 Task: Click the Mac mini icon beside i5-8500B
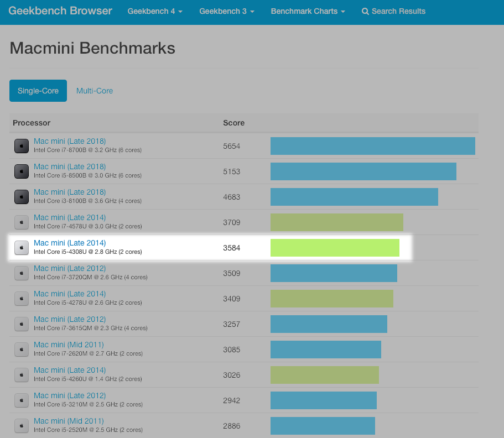click(x=22, y=171)
